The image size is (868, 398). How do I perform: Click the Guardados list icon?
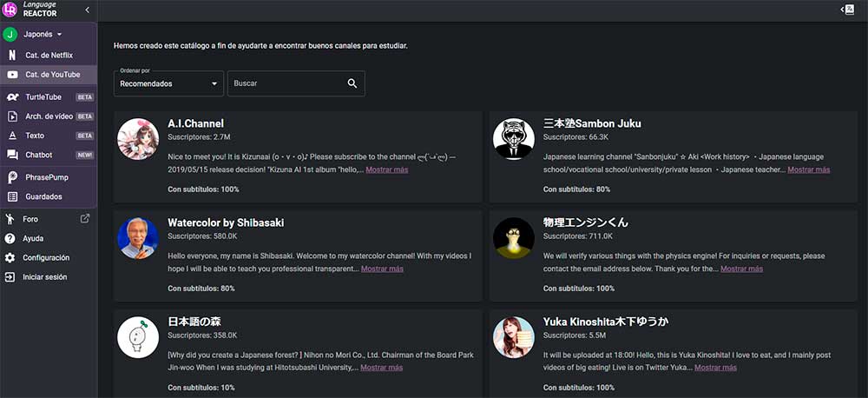[x=12, y=196]
